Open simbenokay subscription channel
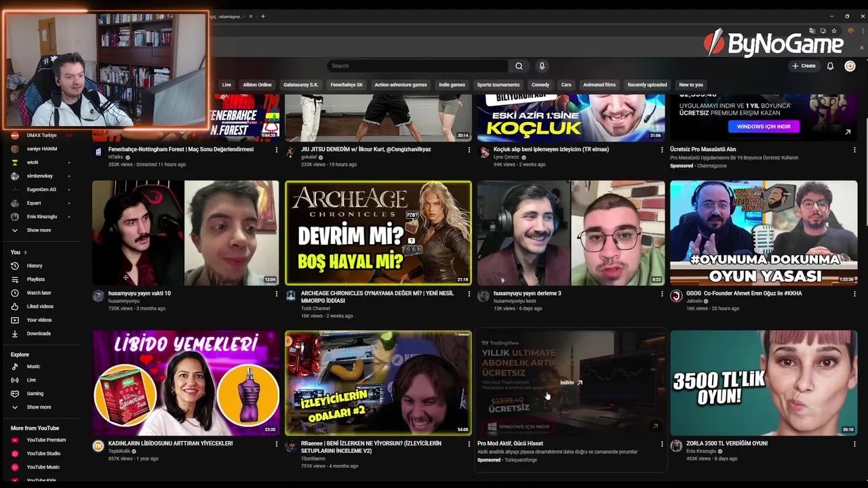Viewport: 868px width, 488px height. point(39,176)
